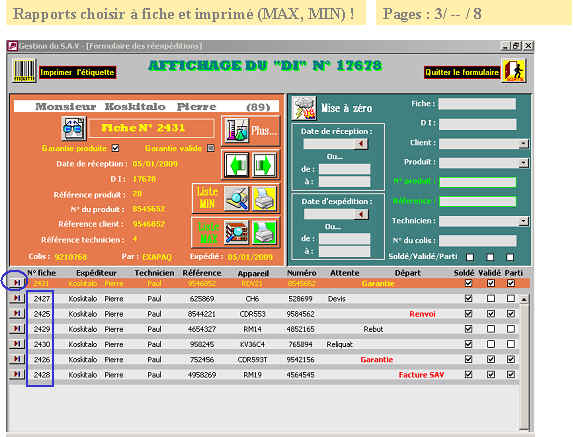The width and height of the screenshot is (573, 437).
Task: Expand the Client dropdown list
Action: pyautogui.click(x=524, y=144)
